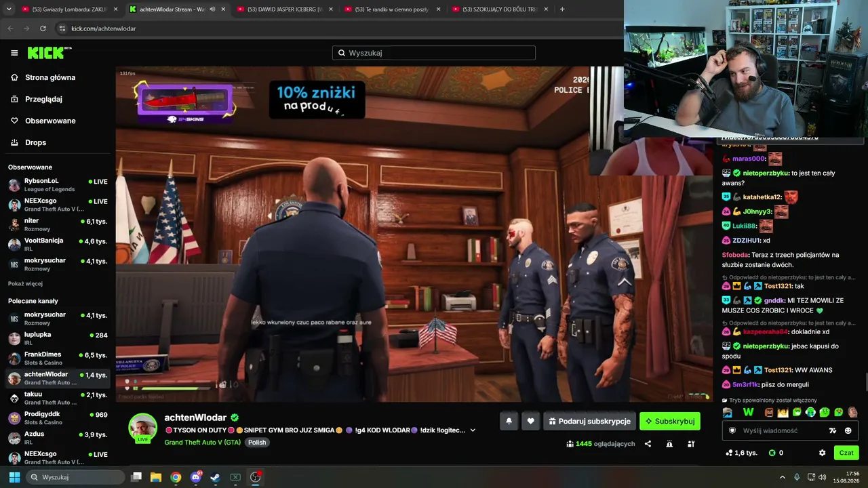Open File Explorer from the taskbar
This screenshot has height=488, width=868.
point(156,477)
